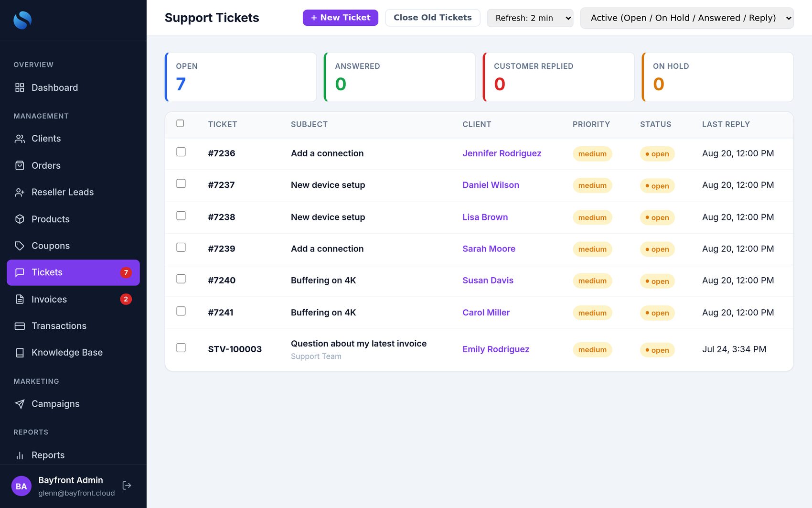Check the box for ticket #7236
Screen dimensions: 812x508
click(181, 152)
